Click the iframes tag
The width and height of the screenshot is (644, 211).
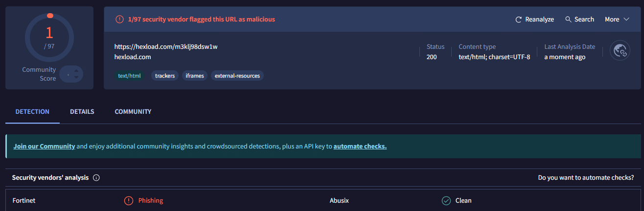[x=195, y=76]
